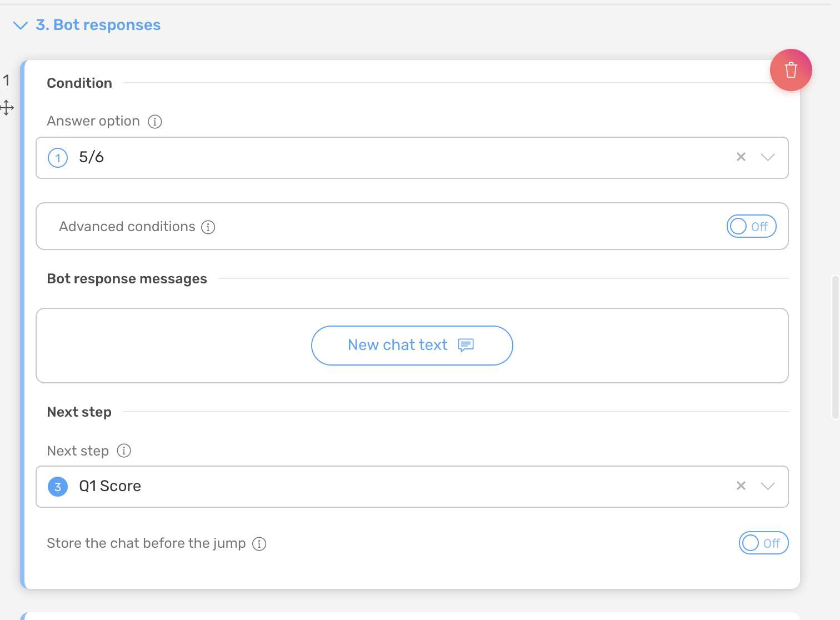
Task: Enable Advanced conditions
Action: click(x=751, y=226)
